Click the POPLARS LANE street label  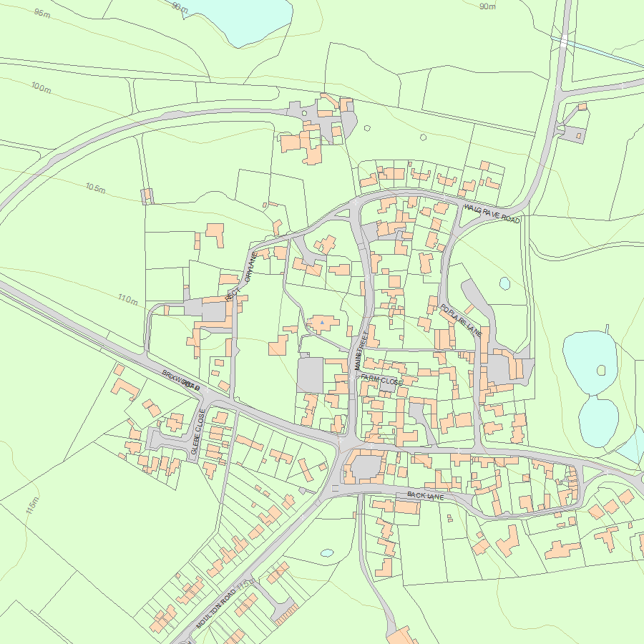click(460, 321)
